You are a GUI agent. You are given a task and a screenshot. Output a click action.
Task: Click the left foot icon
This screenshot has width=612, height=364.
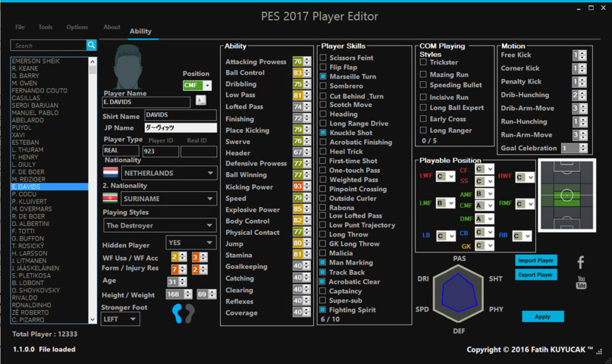(x=177, y=313)
